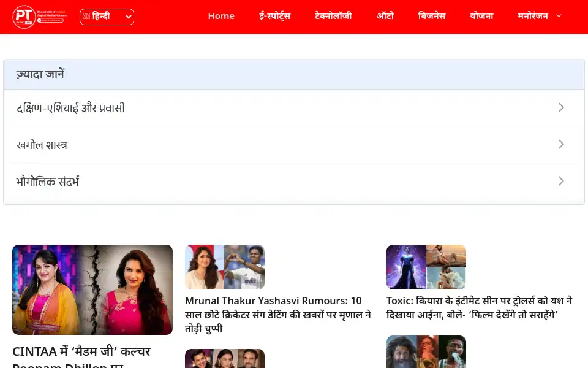This screenshot has height=368, width=588.
Task: Go to the Home menu item
Action: coord(221,16)
